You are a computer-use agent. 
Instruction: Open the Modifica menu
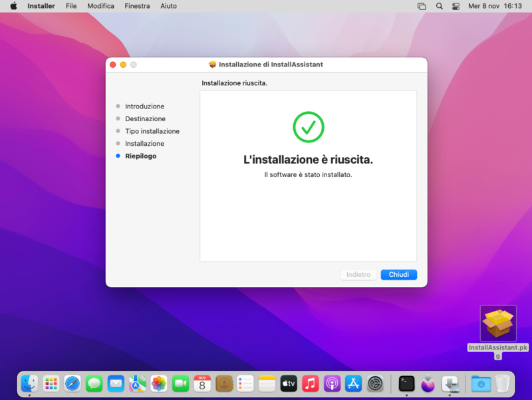tap(101, 6)
